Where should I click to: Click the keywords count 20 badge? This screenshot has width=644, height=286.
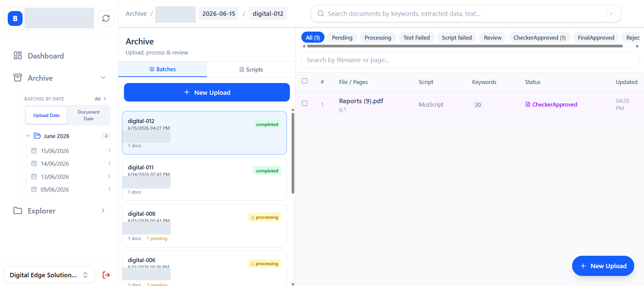[478, 105]
